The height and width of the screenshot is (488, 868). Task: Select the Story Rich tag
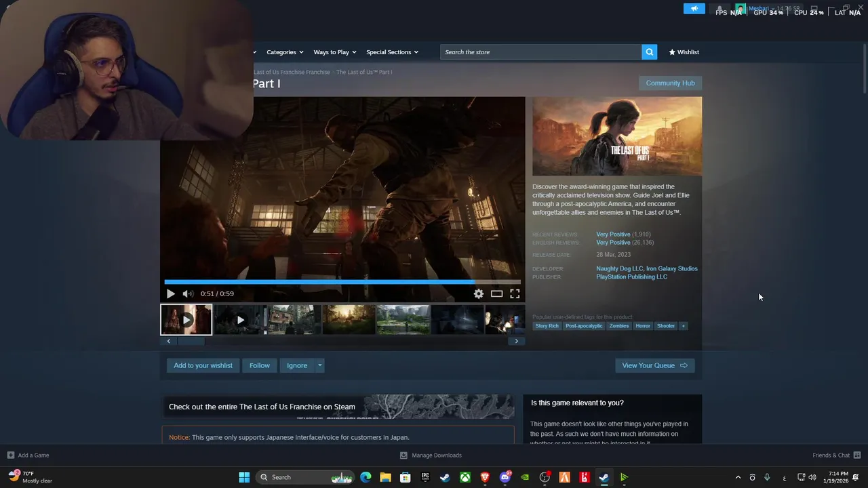point(547,326)
